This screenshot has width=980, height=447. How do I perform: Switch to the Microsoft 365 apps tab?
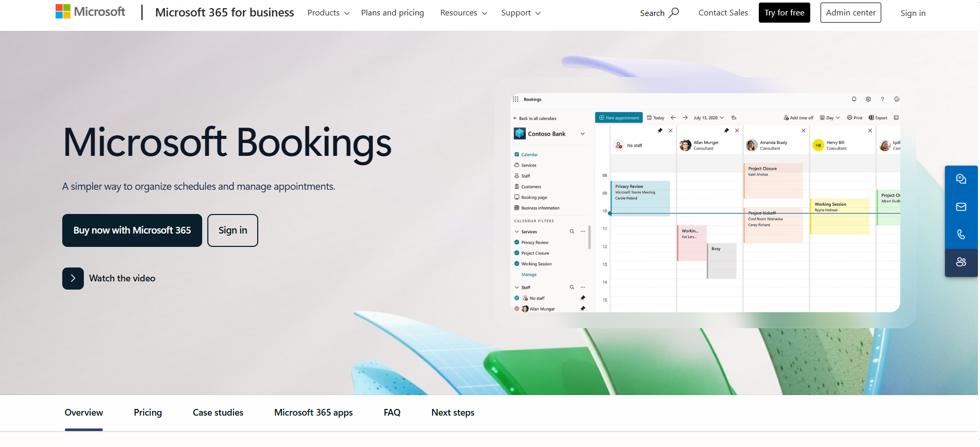coord(313,413)
